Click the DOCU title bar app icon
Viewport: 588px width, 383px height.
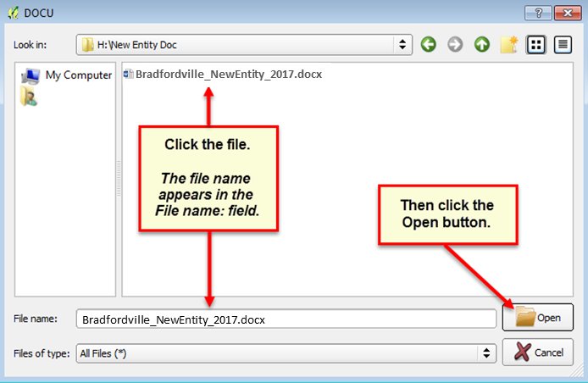pos(14,13)
